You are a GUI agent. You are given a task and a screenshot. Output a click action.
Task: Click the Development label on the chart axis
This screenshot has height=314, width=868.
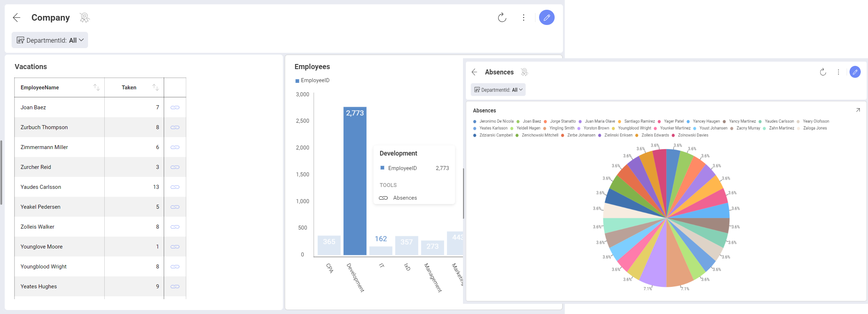point(355,277)
